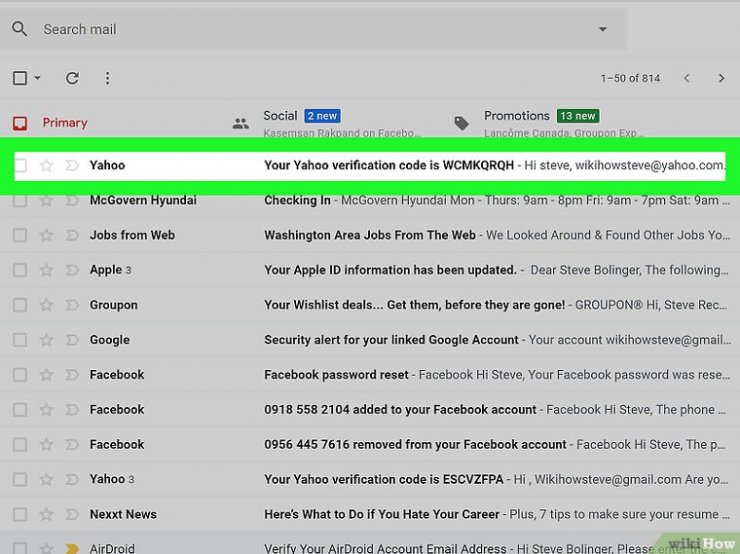Select the McGovern Hyundai email checkbox

20,200
